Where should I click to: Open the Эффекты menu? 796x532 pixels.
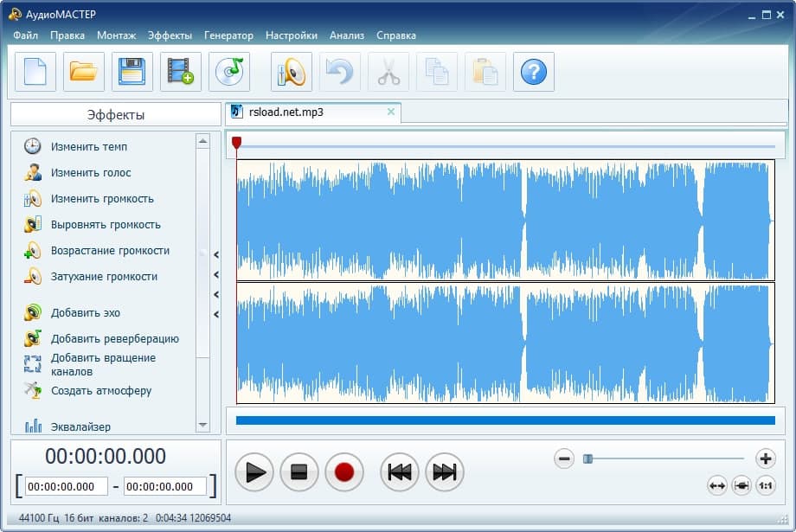tap(170, 35)
